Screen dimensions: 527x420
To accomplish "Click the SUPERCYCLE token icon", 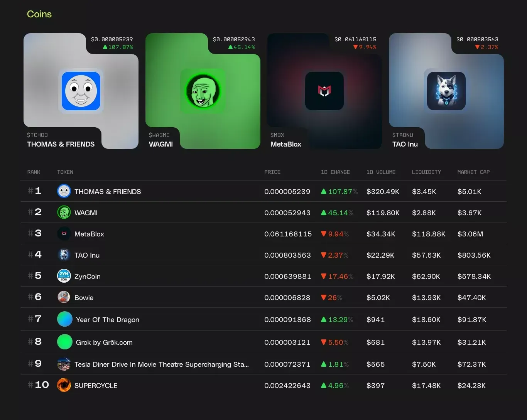I will pos(64,385).
